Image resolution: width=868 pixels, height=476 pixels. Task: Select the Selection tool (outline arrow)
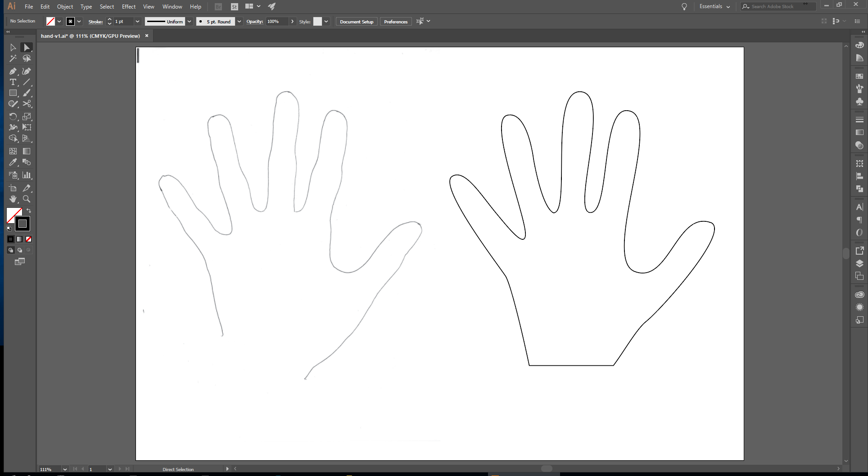point(13,48)
